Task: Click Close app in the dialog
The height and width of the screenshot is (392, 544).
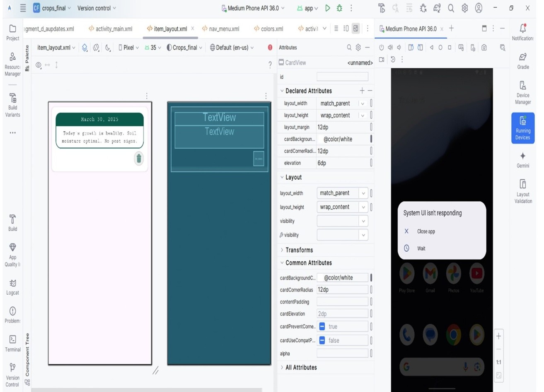Action: pos(426,231)
